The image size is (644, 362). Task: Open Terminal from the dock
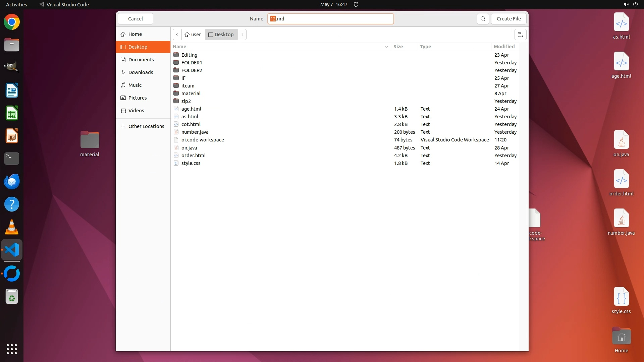click(x=12, y=158)
